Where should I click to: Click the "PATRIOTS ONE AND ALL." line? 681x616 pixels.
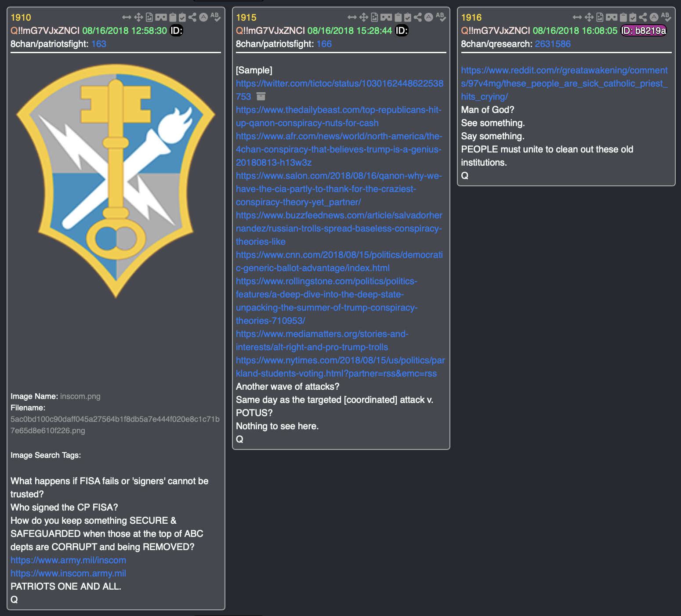pyautogui.click(x=66, y=587)
